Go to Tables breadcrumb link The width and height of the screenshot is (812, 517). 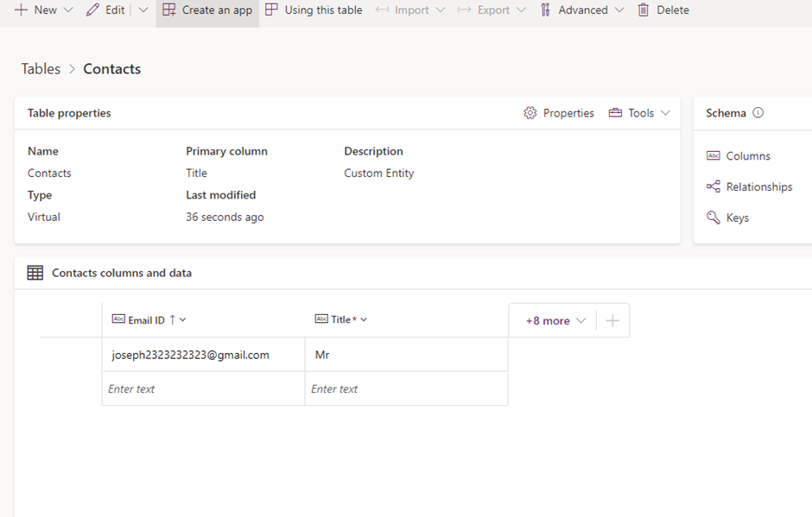tap(41, 69)
